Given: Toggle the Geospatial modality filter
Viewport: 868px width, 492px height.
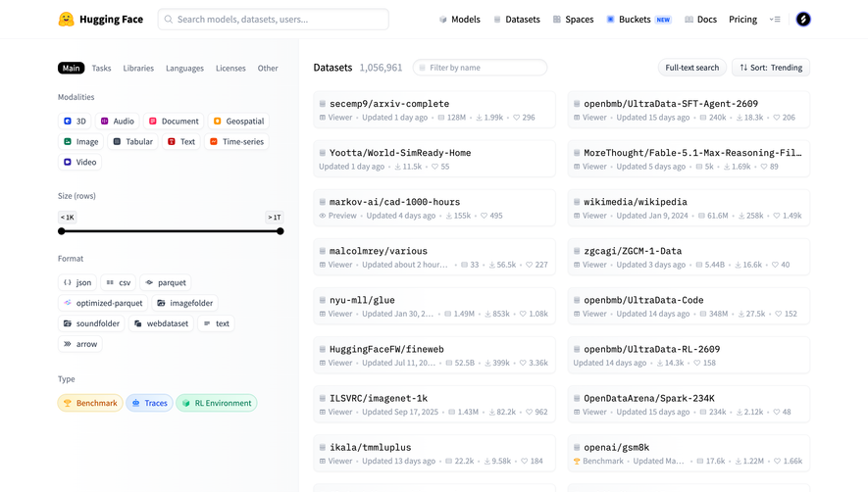Looking at the screenshot, I should point(238,122).
